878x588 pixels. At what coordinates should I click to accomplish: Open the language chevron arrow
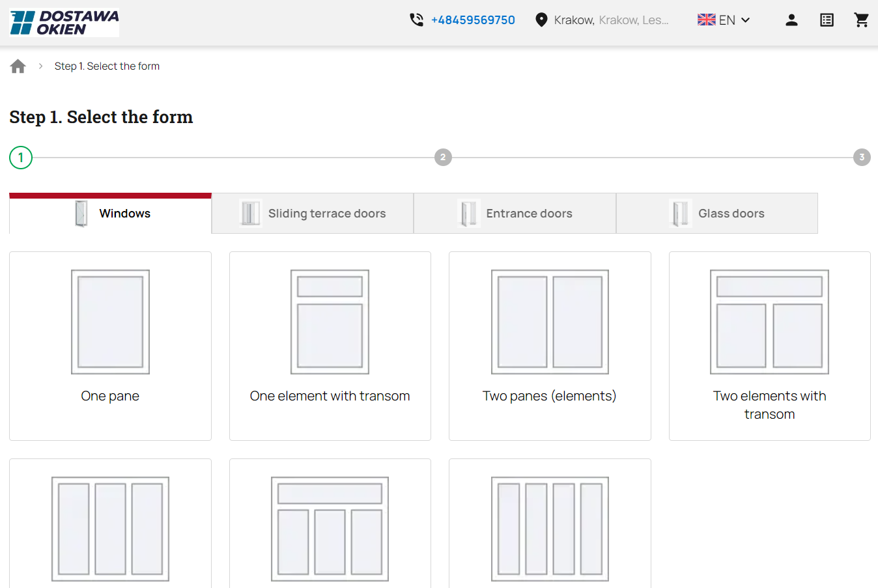click(x=744, y=20)
